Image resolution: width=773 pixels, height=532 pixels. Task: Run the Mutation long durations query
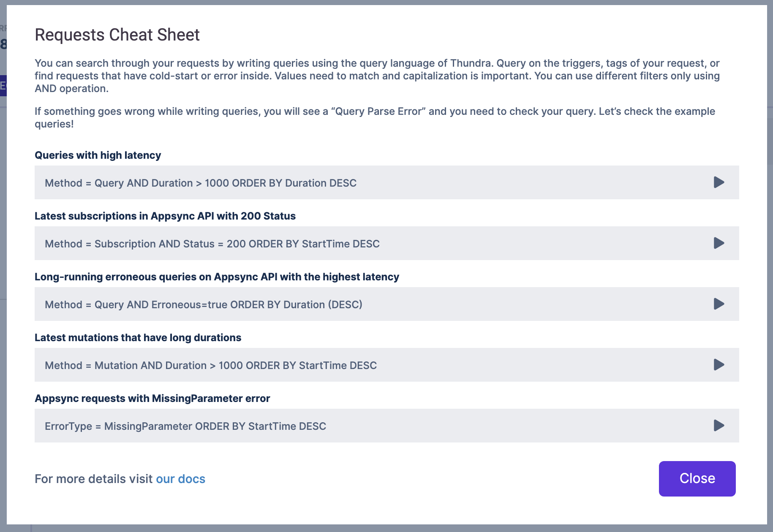tap(719, 365)
